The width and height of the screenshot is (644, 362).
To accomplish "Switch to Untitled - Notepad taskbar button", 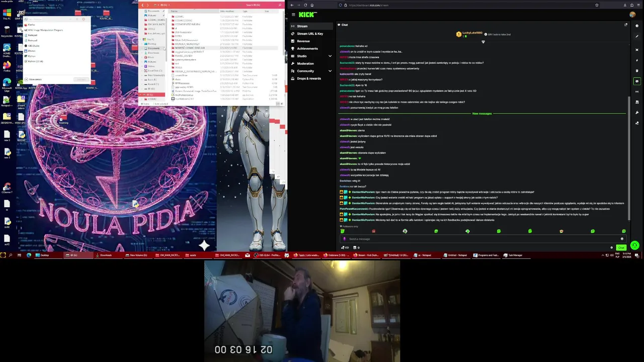I will coord(456,255).
